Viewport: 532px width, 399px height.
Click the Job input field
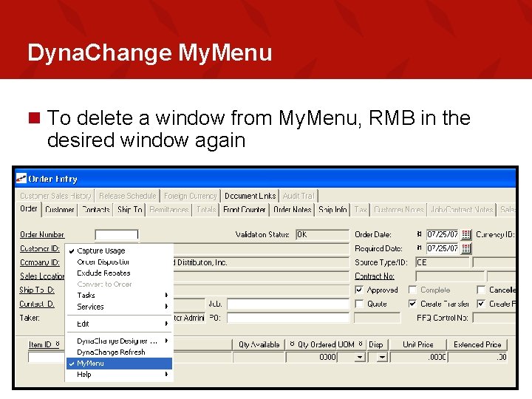(x=287, y=304)
